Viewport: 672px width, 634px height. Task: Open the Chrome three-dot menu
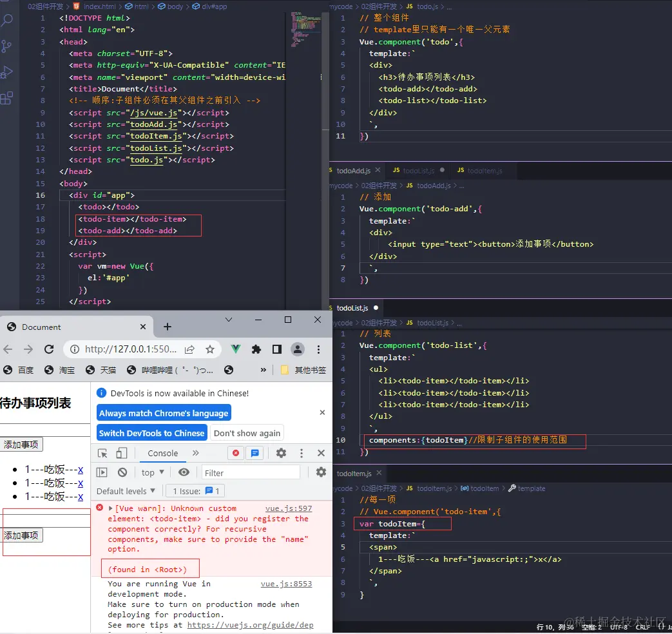click(318, 349)
